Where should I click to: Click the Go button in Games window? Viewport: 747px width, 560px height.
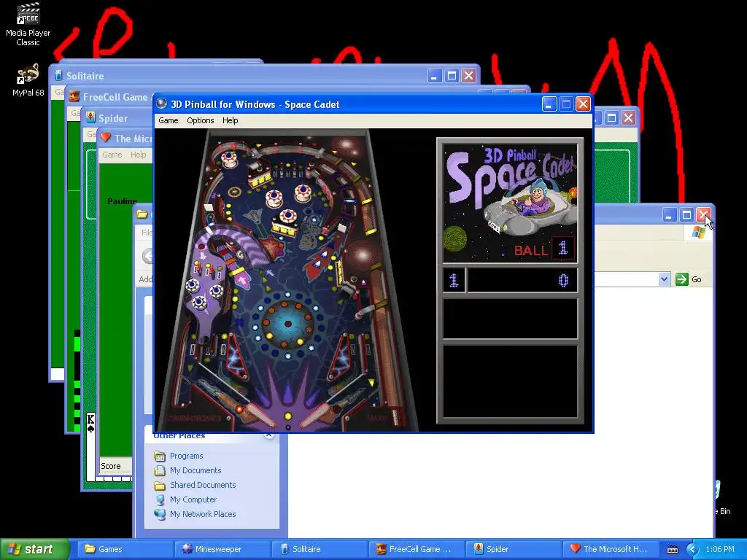tap(689, 279)
